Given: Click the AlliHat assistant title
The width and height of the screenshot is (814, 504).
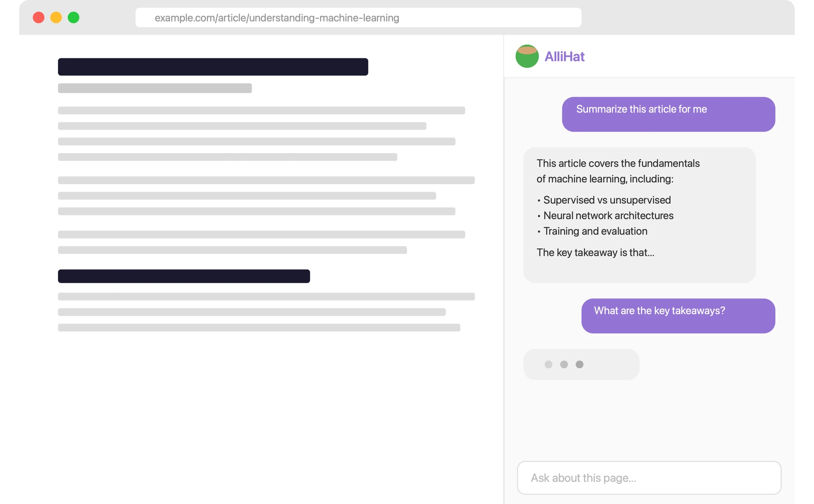Looking at the screenshot, I should pos(564,57).
